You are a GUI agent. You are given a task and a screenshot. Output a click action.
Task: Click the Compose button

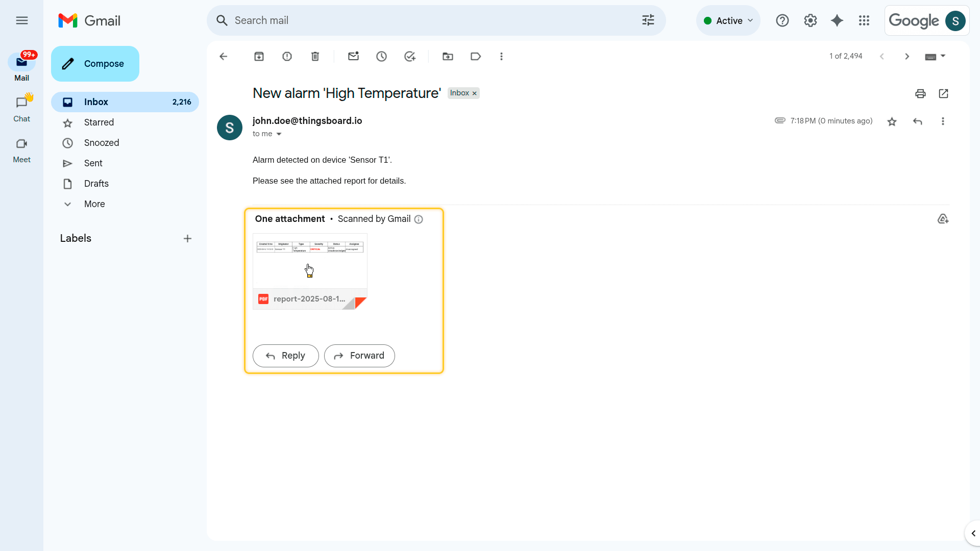[x=95, y=64]
